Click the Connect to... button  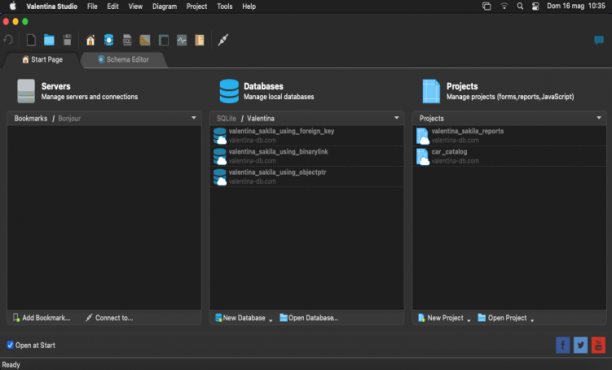(x=109, y=318)
